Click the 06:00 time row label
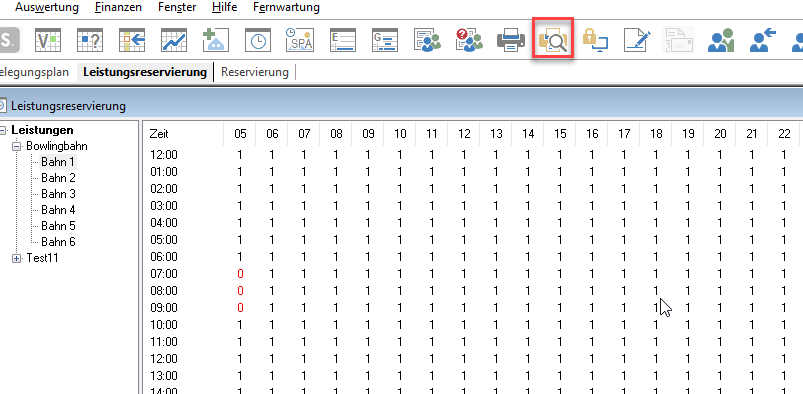This screenshot has height=394, width=803. pos(164,257)
